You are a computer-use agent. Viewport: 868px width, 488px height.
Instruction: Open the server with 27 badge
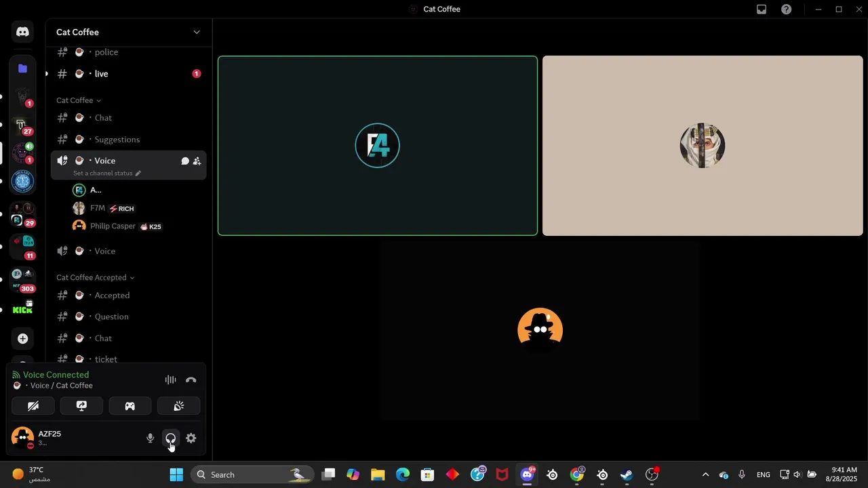pyautogui.click(x=22, y=125)
